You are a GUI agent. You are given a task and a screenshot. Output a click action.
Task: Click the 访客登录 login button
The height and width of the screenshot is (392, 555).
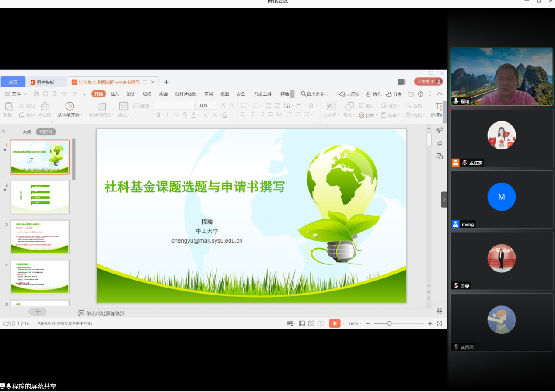coord(428,82)
